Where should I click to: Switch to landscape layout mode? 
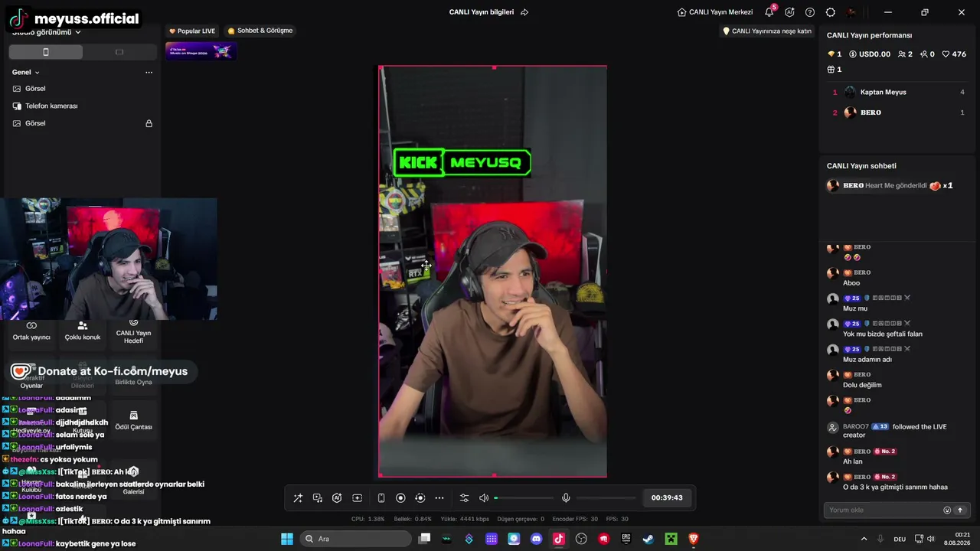(119, 52)
